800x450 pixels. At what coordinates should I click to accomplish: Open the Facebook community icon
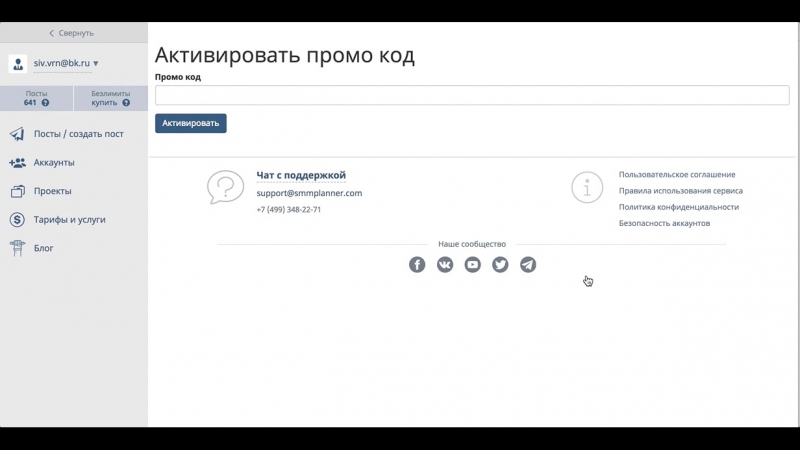click(x=417, y=265)
